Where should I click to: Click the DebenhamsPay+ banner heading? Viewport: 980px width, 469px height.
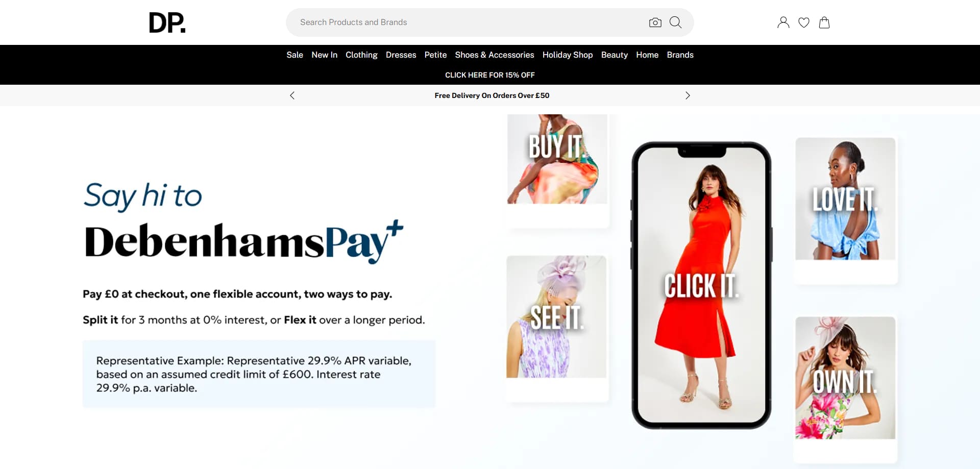click(x=243, y=241)
